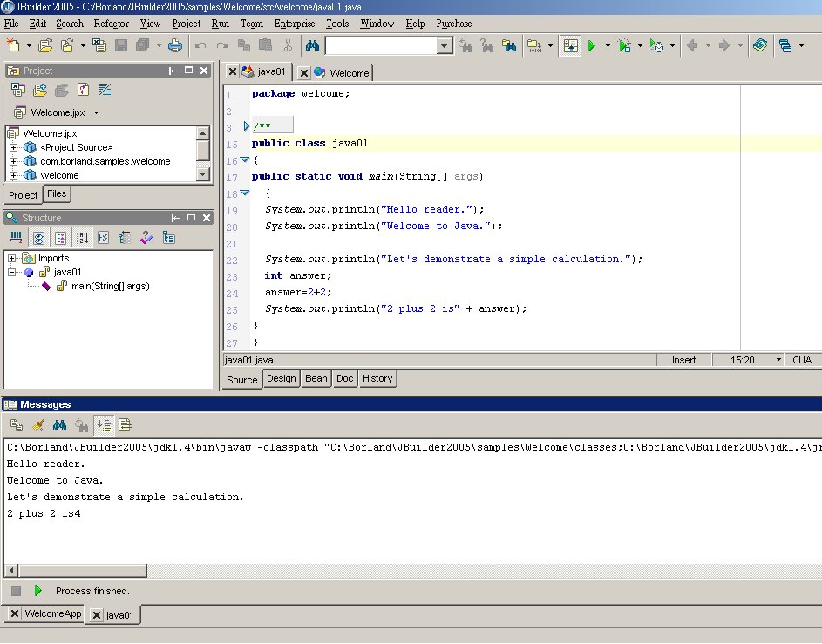The height and width of the screenshot is (644, 822).
Task: Select Welcome.jpx root in project tree
Action: click(x=50, y=133)
